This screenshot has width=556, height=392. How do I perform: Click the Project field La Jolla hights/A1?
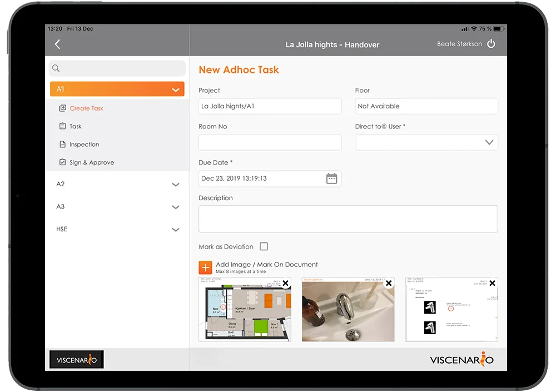tap(270, 106)
